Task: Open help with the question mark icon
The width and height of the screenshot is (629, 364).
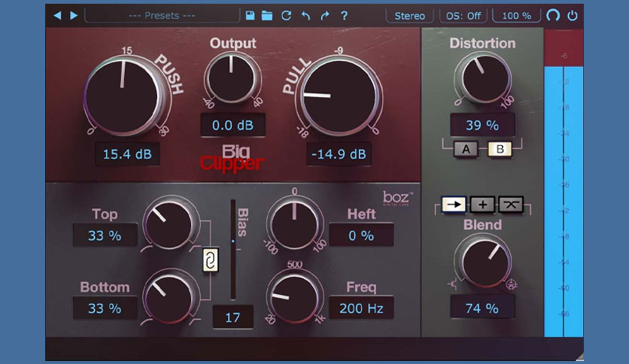Action: coord(344,15)
